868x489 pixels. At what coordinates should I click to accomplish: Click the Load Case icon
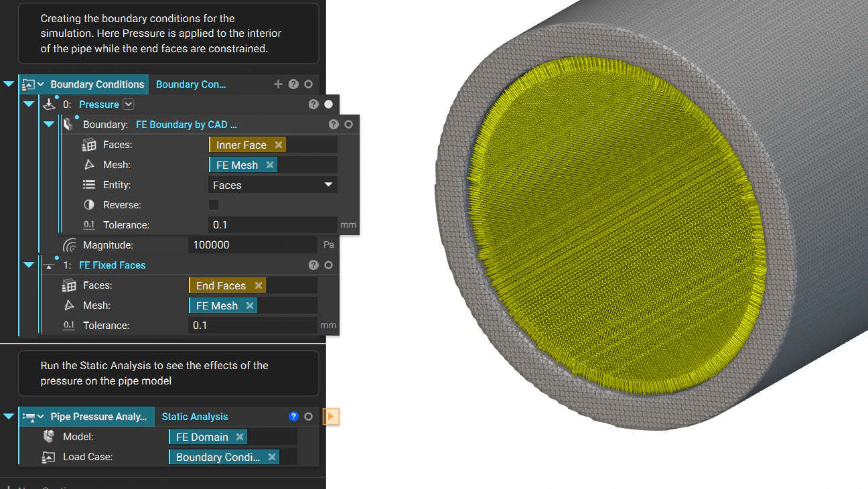click(46, 456)
